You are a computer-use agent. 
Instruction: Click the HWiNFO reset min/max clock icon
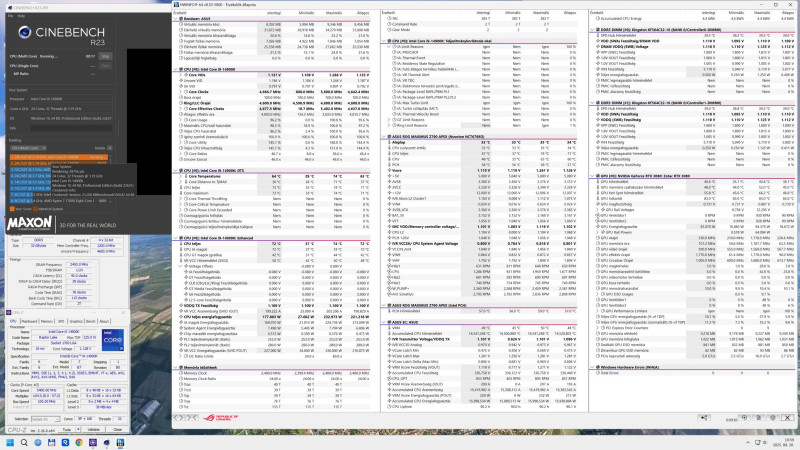tap(744, 417)
